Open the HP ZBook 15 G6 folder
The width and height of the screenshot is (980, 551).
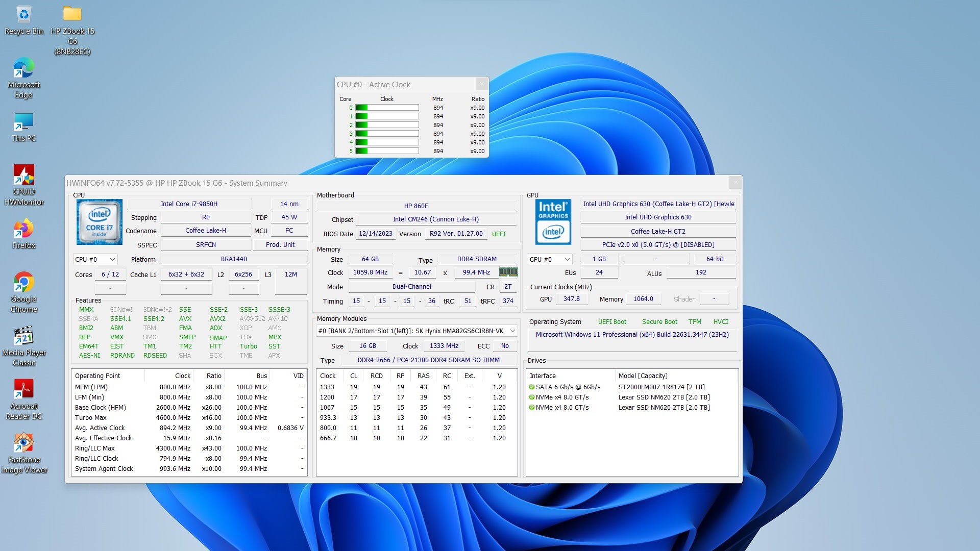coord(72,30)
